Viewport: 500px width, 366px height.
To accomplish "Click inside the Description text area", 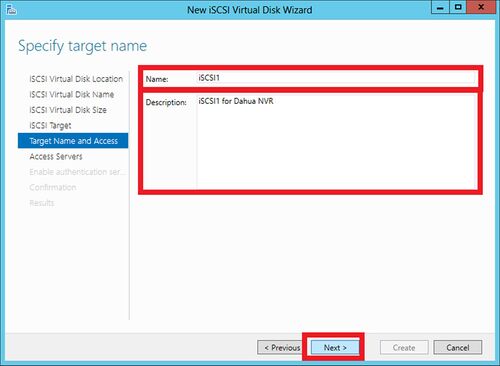I will [336, 141].
